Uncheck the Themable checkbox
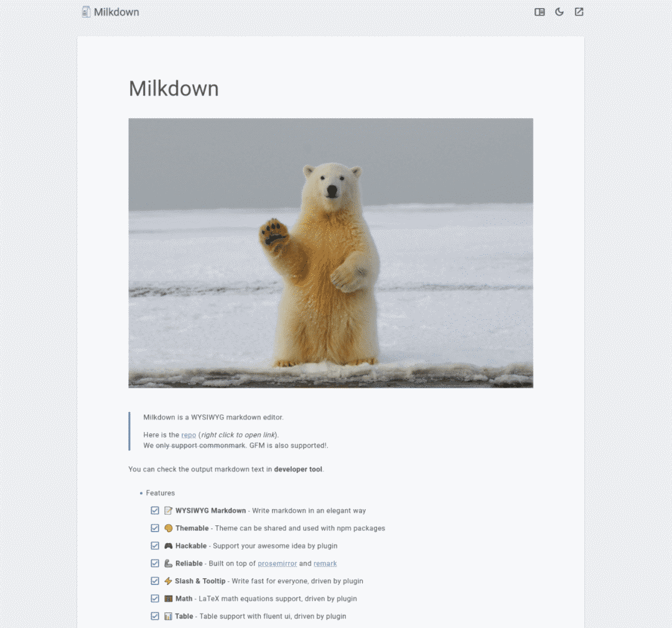The image size is (672, 628). [155, 528]
